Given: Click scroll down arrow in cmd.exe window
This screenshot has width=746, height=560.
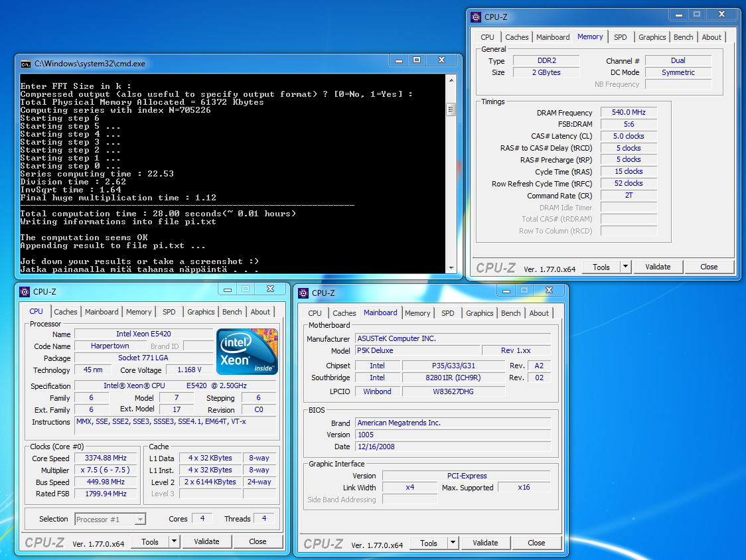Looking at the screenshot, I should [451, 268].
